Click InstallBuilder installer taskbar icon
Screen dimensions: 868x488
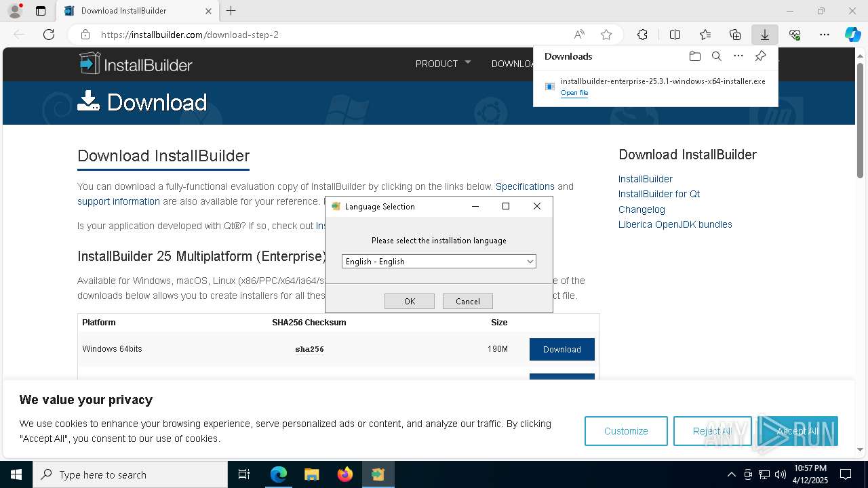[x=378, y=474]
